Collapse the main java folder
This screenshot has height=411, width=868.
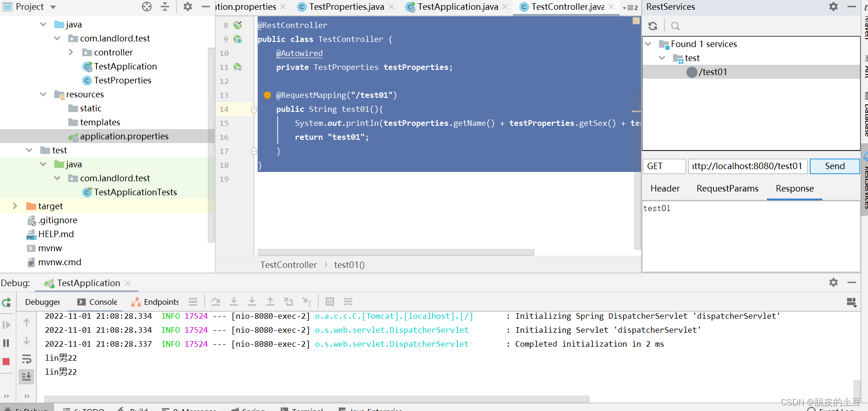coord(43,24)
